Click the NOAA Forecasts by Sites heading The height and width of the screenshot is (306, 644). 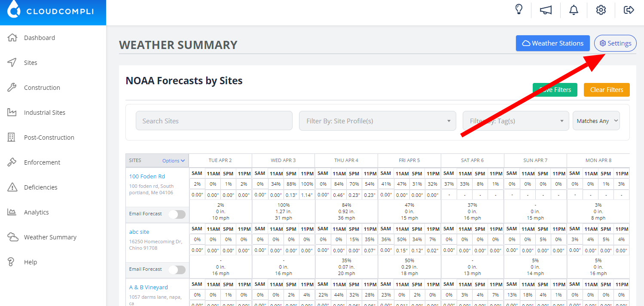tap(184, 80)
